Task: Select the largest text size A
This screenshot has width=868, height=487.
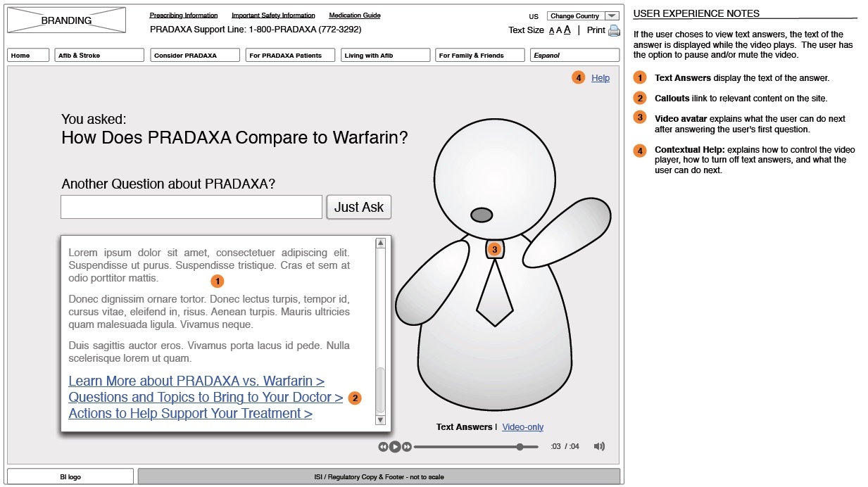Action: click(567, 30)
